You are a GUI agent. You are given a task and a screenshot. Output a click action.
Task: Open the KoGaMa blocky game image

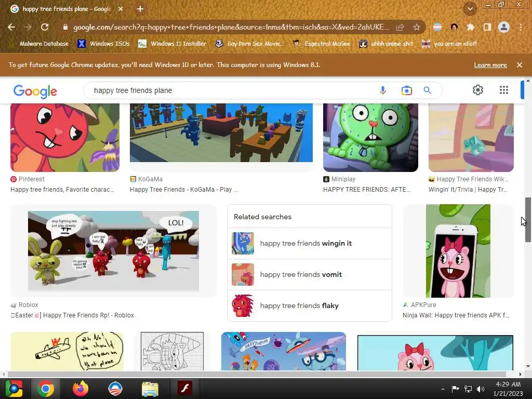pos(221,132)
